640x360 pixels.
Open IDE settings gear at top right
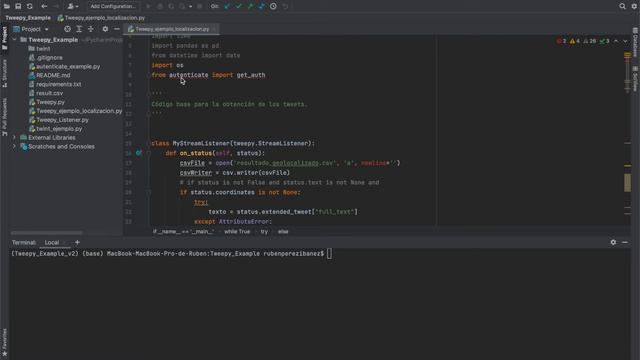(x=634, y=6)
